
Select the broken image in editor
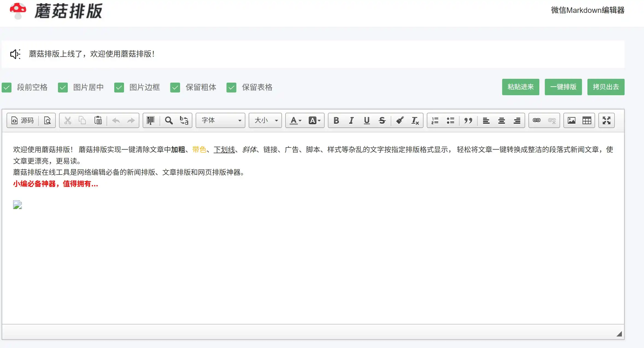pos(17,205)
